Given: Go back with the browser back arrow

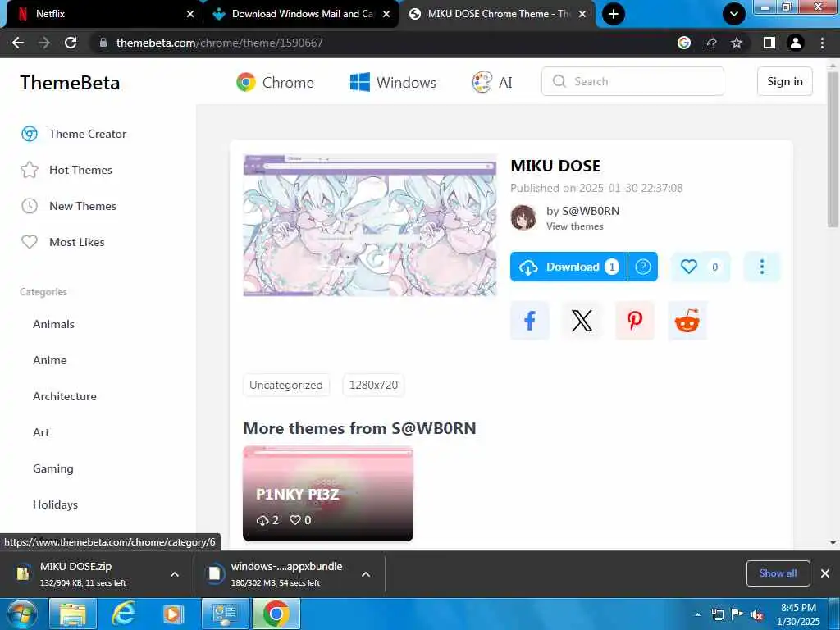Looking at the screenshot, I should (x=18, y=43).
